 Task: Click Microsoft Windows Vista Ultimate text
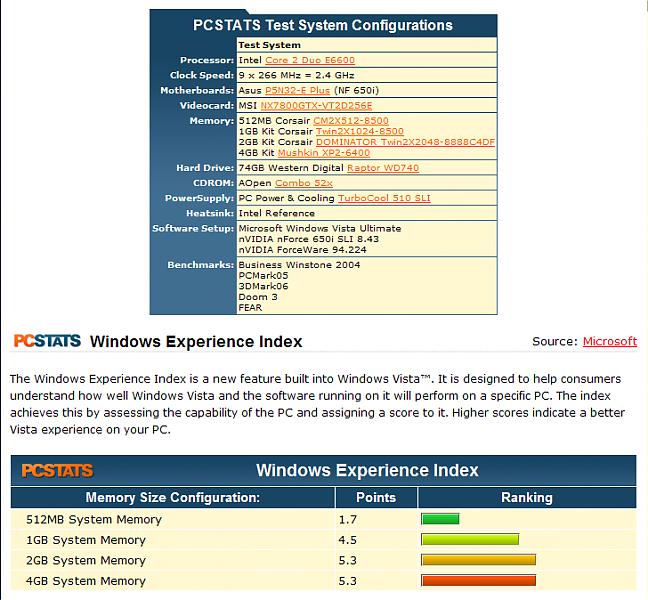(x=320, y=229)
